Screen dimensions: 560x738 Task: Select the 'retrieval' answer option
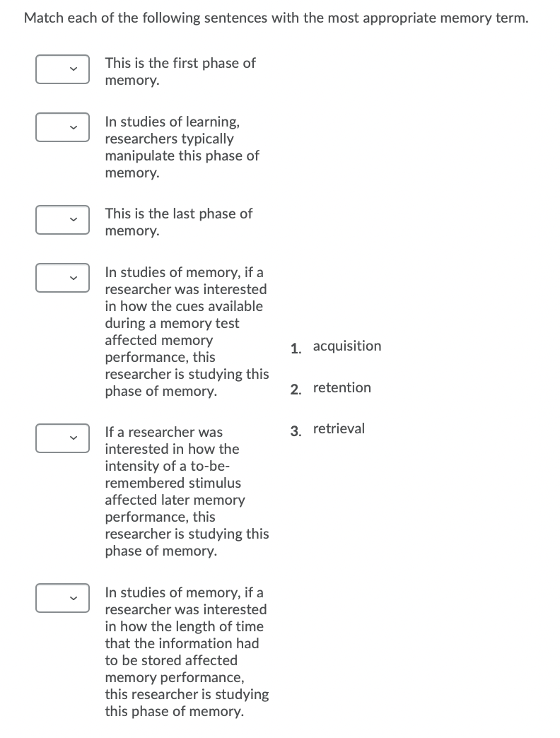pos(339,428)
